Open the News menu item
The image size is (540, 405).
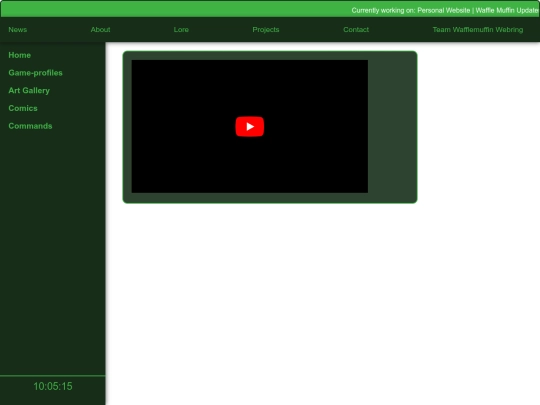[x=18, y=30]
